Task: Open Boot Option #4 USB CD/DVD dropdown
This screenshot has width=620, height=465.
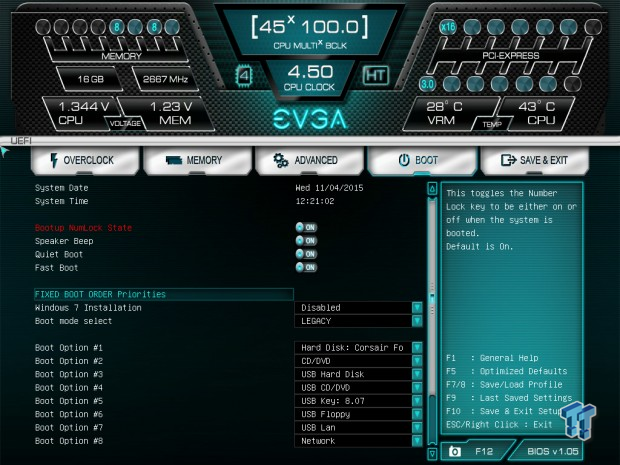Action: click(x=358, y=388)
